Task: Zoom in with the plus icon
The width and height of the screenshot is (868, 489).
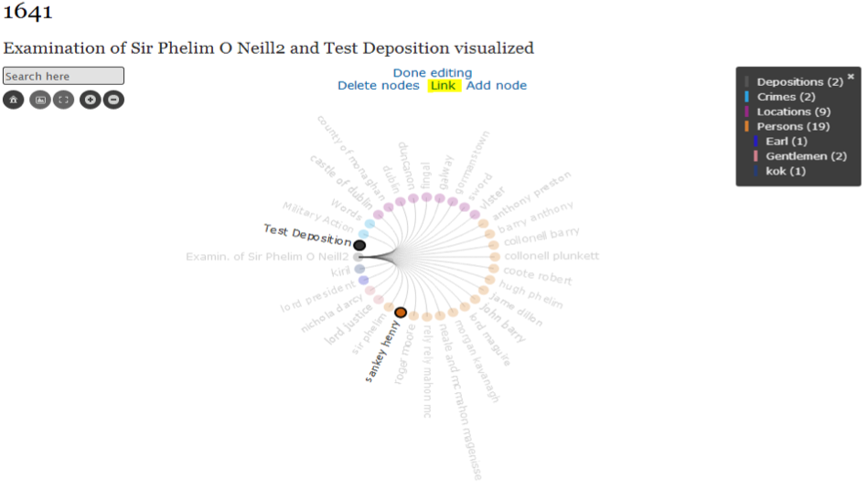Action: tap(90, 100)
